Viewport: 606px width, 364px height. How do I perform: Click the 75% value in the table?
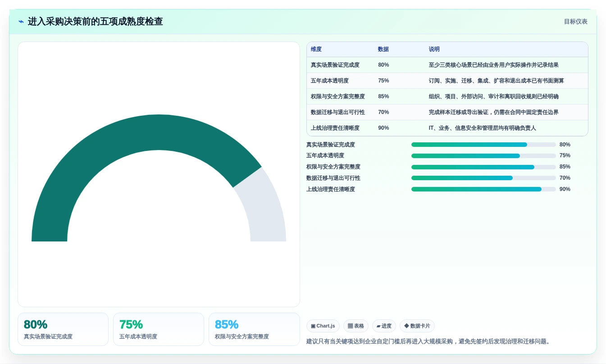383,81
